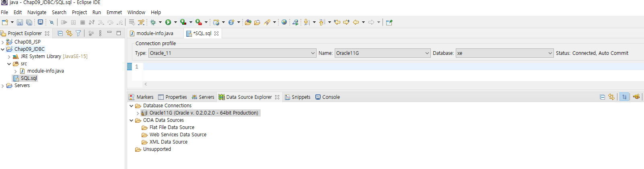Open the terminal monitor icon in toolbar
The height and width of the screenshot is (169, 644).
coord(40,22)
